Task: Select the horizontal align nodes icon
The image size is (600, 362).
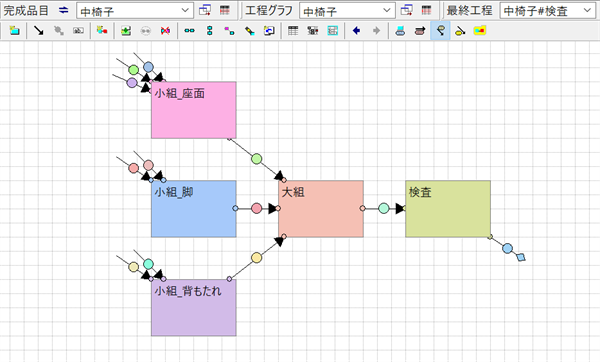Action: [189, 31]
